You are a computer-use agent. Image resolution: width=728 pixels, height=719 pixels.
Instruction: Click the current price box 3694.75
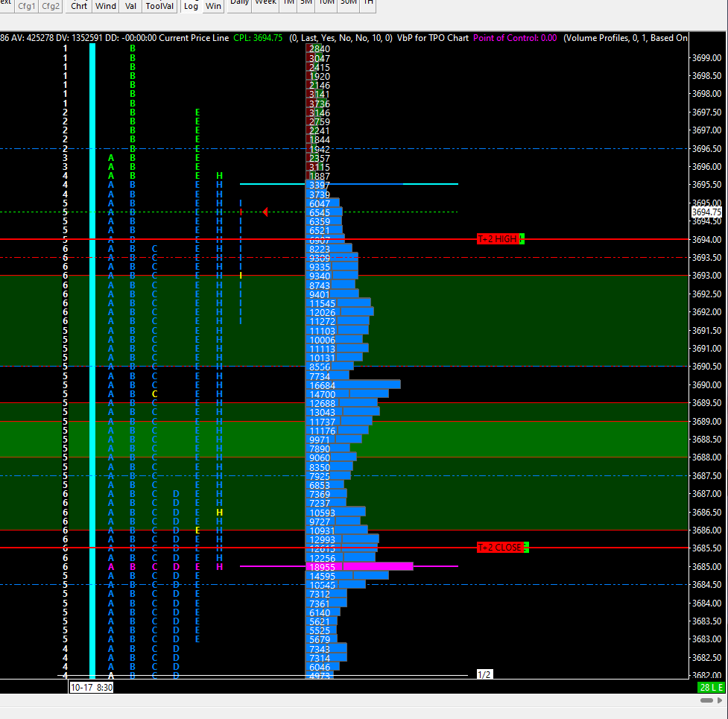click(706, 212)
